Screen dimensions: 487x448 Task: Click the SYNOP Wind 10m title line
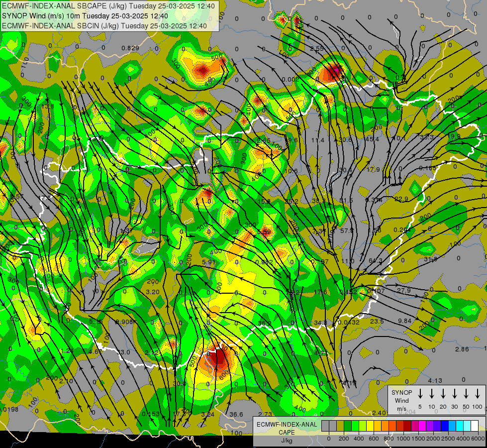pyautogui.click(x=85, y=16)
